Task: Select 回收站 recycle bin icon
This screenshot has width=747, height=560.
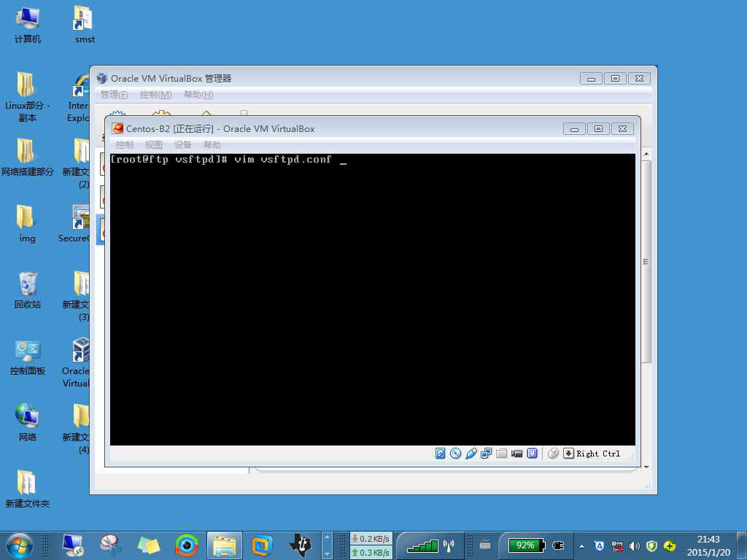Action: pyautogui.click(x=27, y=290)
